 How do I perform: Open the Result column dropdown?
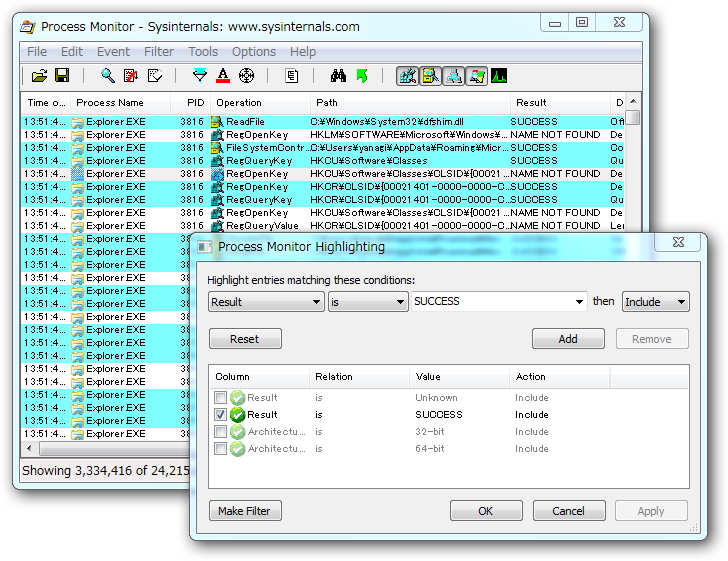[x=266, y=302]
